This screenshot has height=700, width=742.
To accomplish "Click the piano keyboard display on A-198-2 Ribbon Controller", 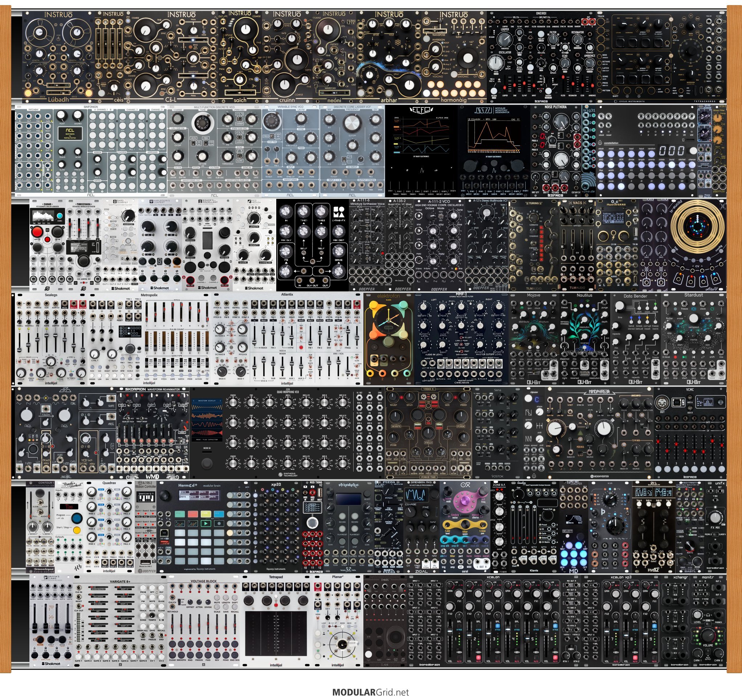I will (146, 498).
